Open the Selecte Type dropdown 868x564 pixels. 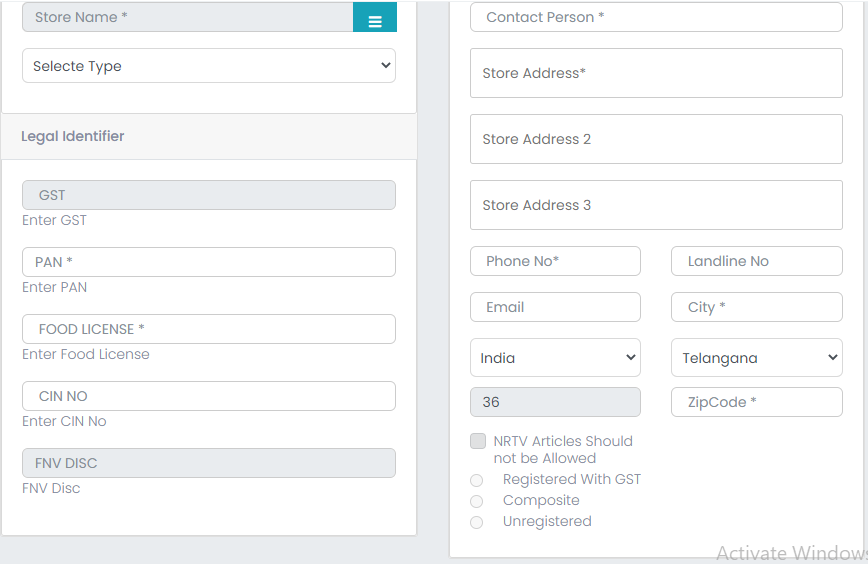(x=209, y=66)
